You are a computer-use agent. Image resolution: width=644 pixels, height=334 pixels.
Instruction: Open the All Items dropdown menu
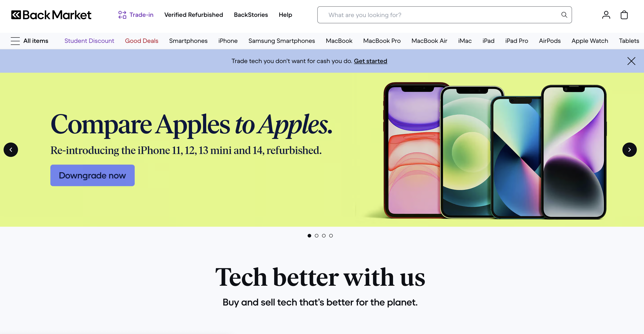coord(29,41)
